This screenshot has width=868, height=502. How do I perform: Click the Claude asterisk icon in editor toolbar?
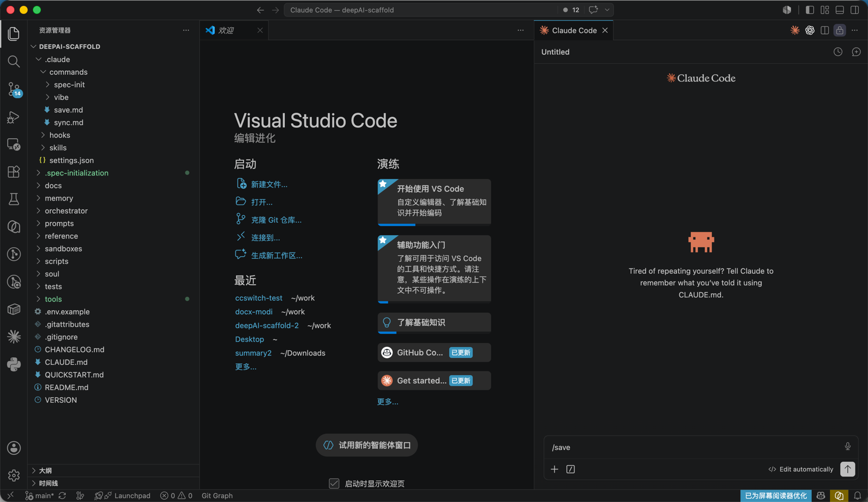coord(795,30)
